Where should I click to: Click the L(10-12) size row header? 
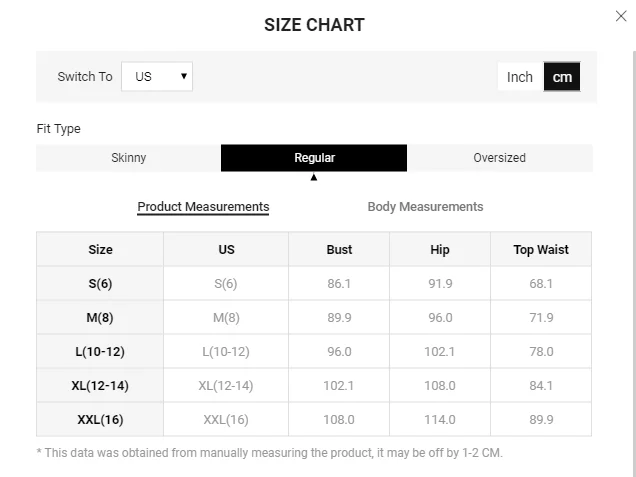click(100, 352)
